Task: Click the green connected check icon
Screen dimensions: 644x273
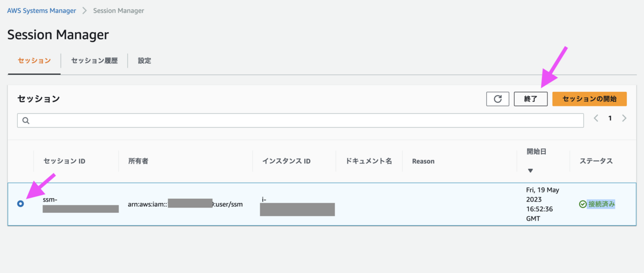Action: point(583,204)
